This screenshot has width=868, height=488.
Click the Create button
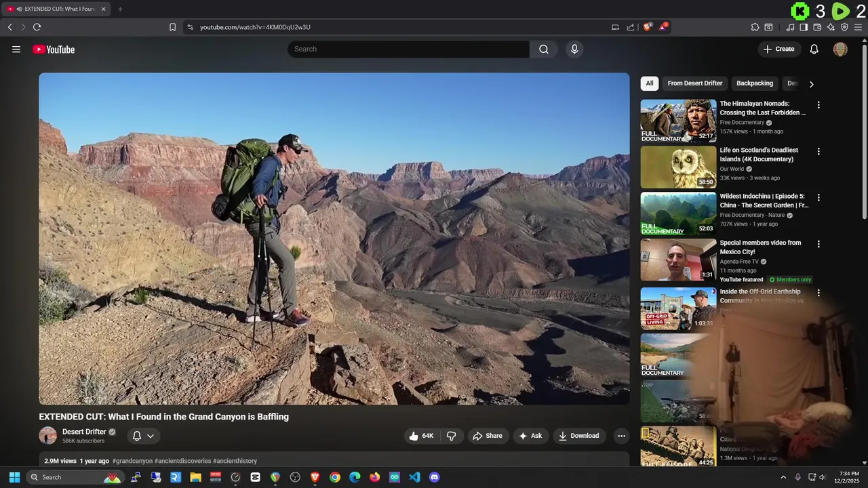point(778,49)
